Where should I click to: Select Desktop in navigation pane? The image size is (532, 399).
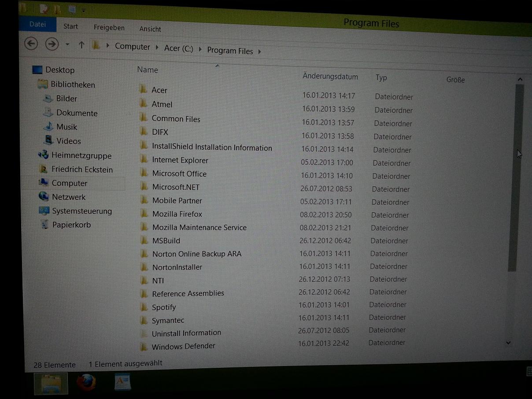coord(60,70)
